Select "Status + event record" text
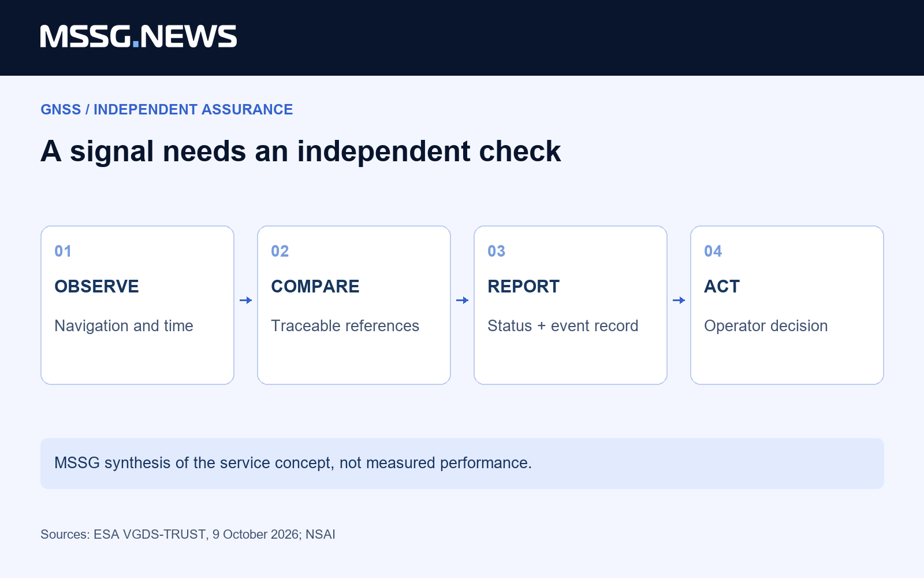 tap(562, 326)
